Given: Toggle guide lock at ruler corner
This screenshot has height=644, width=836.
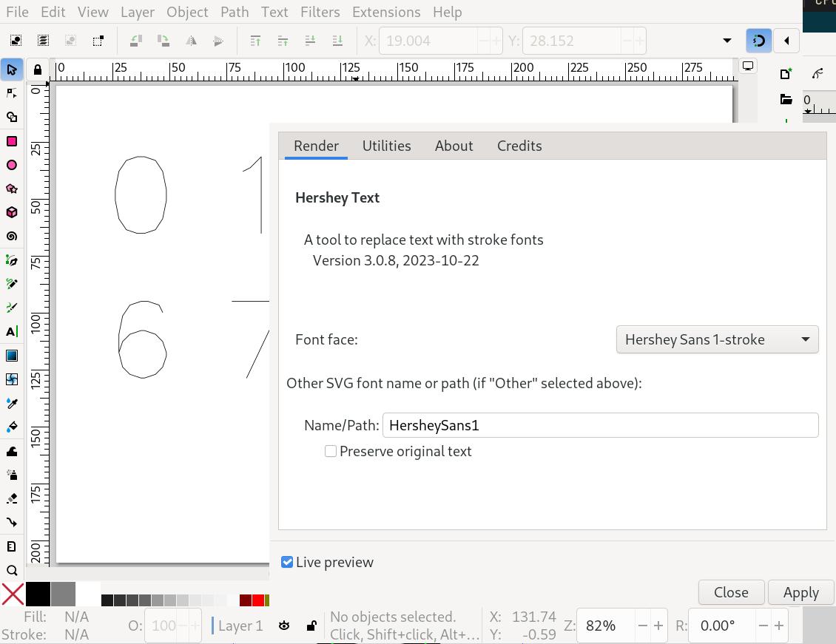Looking at the screenshot, I should coord(37,70).
